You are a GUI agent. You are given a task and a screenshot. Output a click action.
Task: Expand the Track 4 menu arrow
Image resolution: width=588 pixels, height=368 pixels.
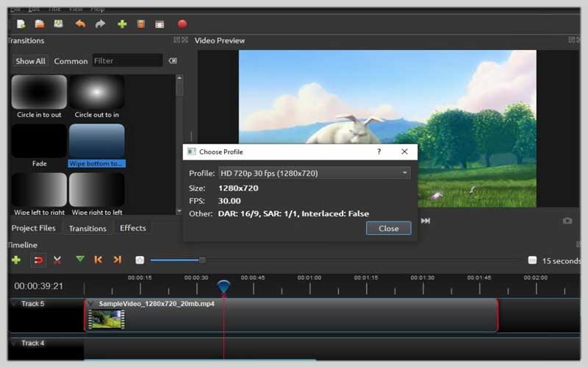point(15,343)
